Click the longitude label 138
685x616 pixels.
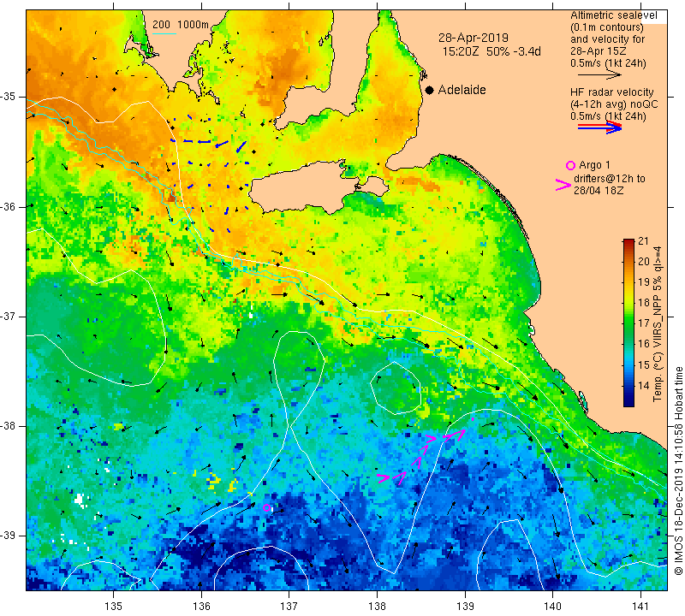(x=377, y=607)
